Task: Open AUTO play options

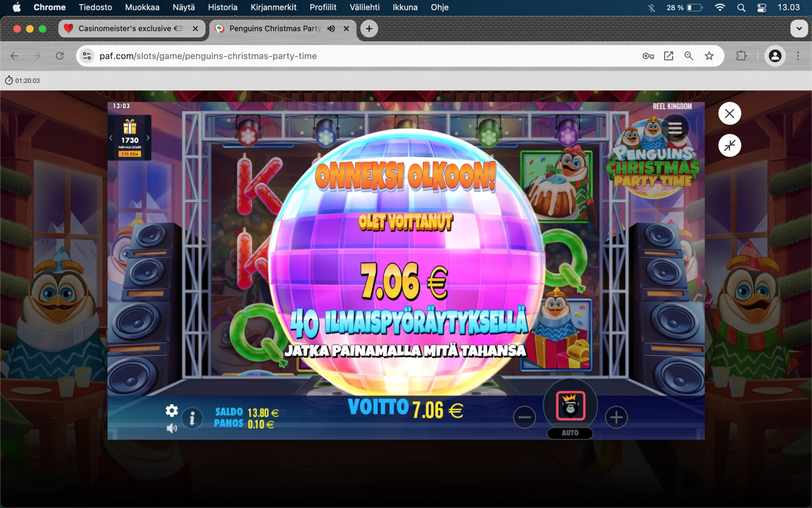Action: (x=570, y=433)
